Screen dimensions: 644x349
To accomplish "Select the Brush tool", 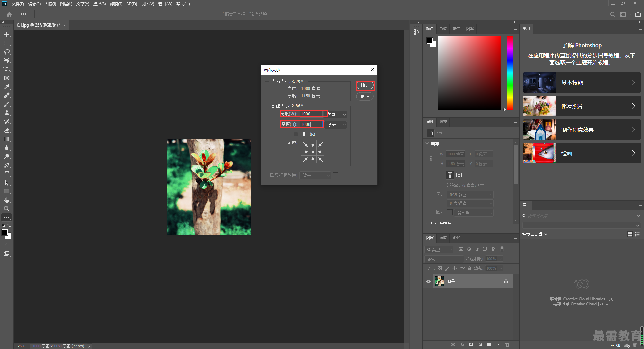I will click(7, 104).
